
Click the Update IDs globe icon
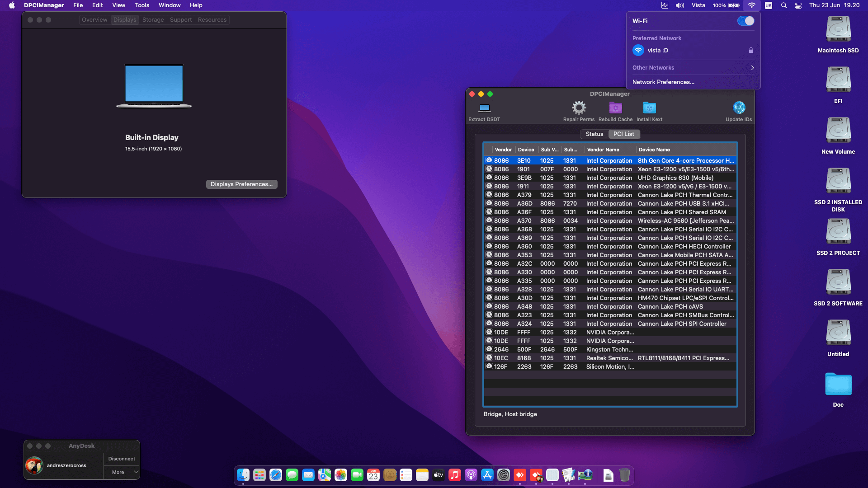coord(739,108)
